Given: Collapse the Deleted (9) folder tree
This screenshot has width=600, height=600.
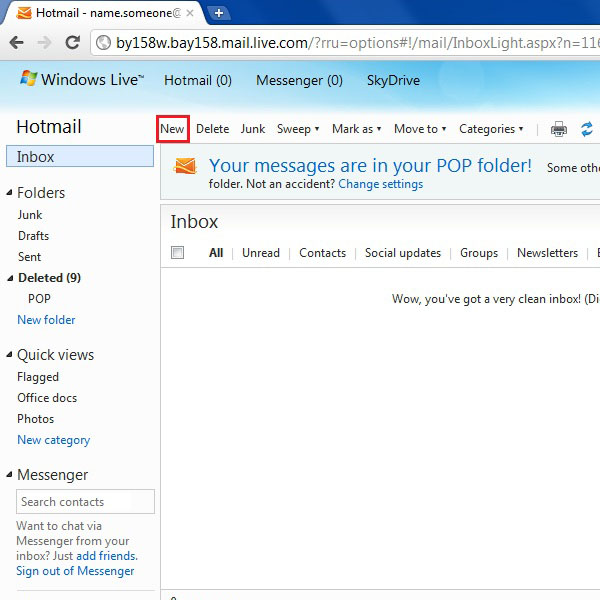Looking at the screenshot, I should click(10, 278).
